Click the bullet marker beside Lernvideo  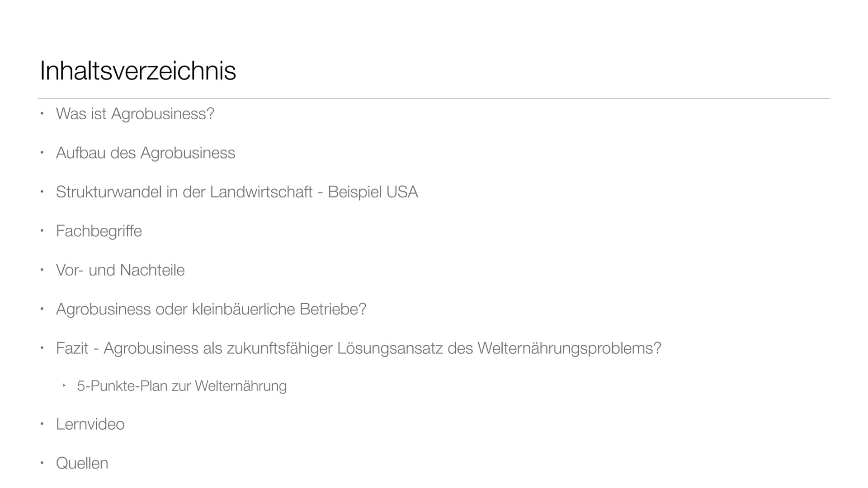[42, 424]
